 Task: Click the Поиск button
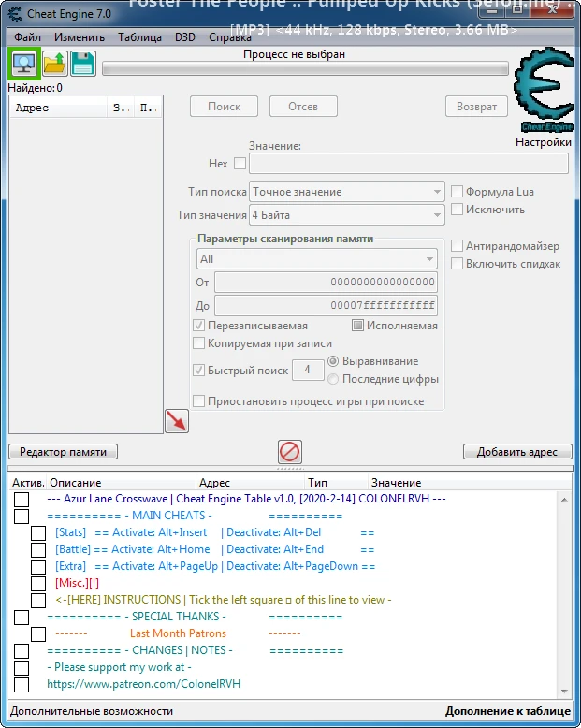point(224,107)
